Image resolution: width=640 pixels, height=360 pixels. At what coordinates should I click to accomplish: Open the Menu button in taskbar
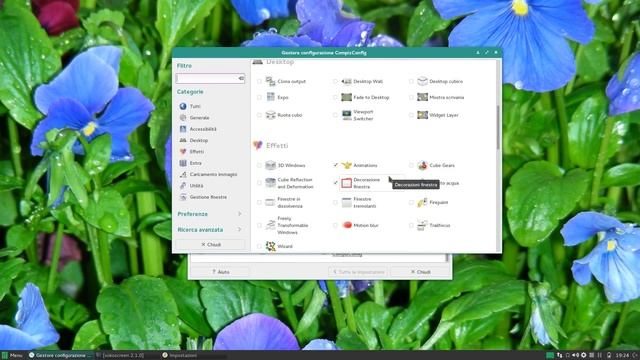coord(12,356)
